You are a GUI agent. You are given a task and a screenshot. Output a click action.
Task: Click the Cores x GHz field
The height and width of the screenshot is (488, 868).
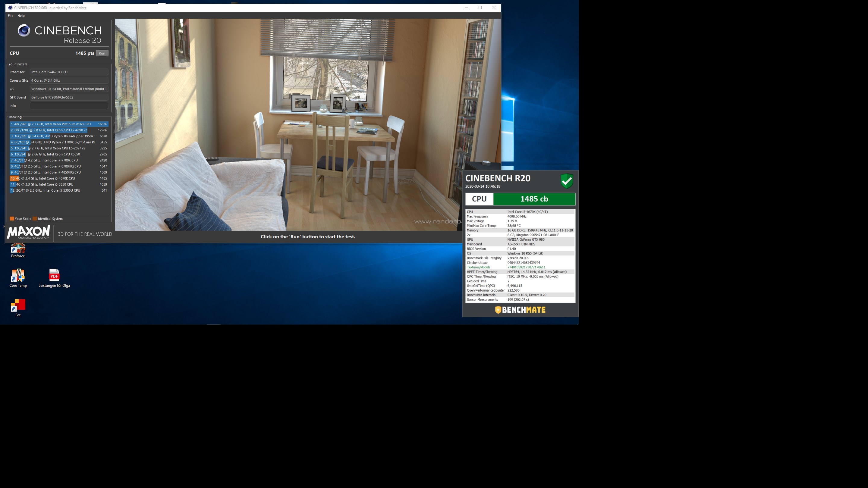tap(69, 80)
